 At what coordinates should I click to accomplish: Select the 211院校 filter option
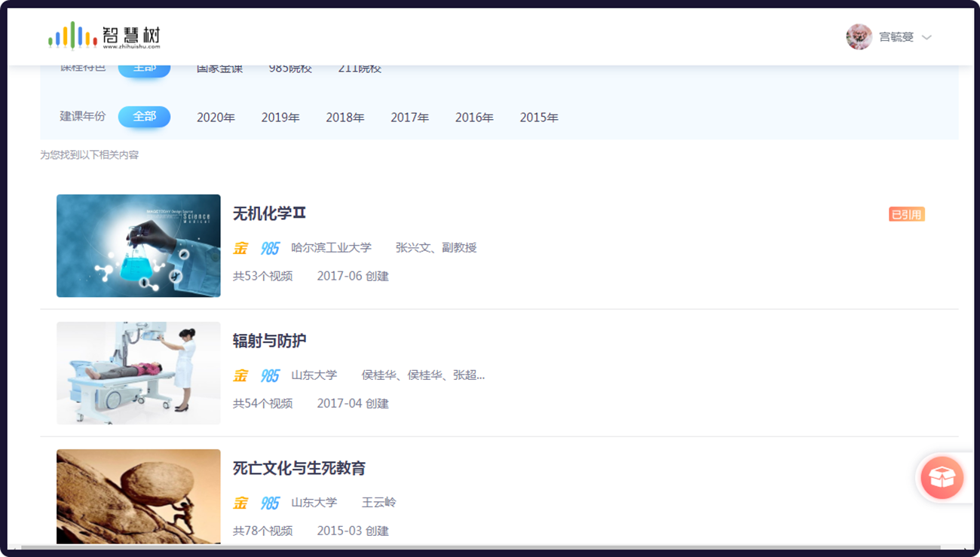tap(360, 67)
